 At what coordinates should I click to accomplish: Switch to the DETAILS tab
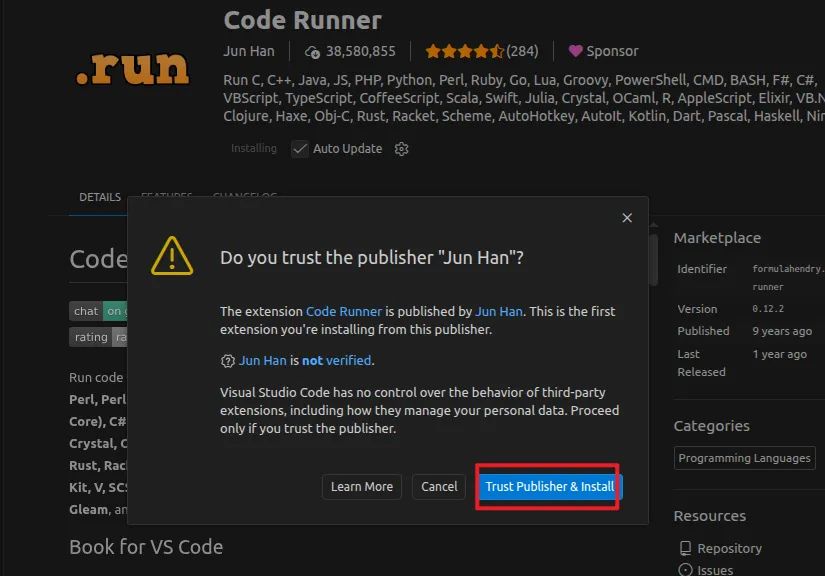tap(100, 197)
